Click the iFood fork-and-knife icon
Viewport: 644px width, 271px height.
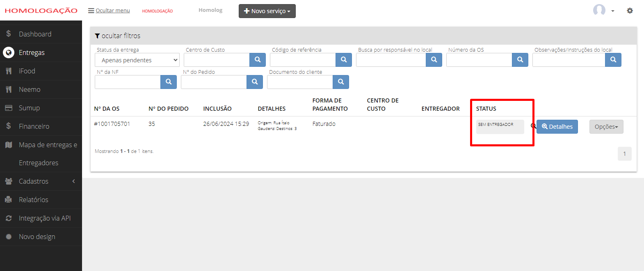click(x=9, y=71)
